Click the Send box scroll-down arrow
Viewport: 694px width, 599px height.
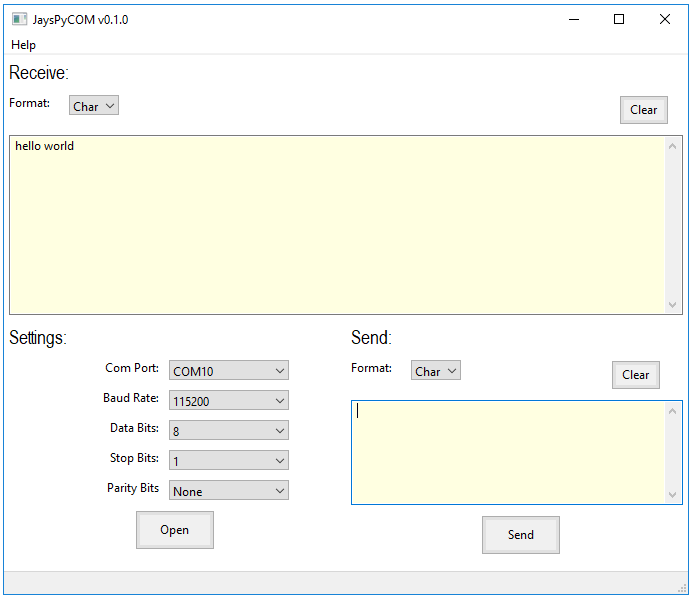pos(672,495)
